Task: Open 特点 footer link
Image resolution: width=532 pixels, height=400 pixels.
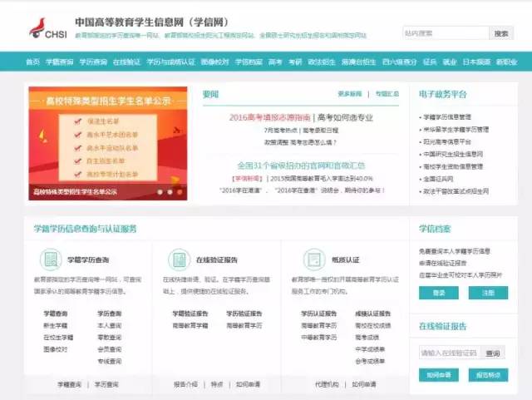Action: pyautogui.click(x=217, y=384)
